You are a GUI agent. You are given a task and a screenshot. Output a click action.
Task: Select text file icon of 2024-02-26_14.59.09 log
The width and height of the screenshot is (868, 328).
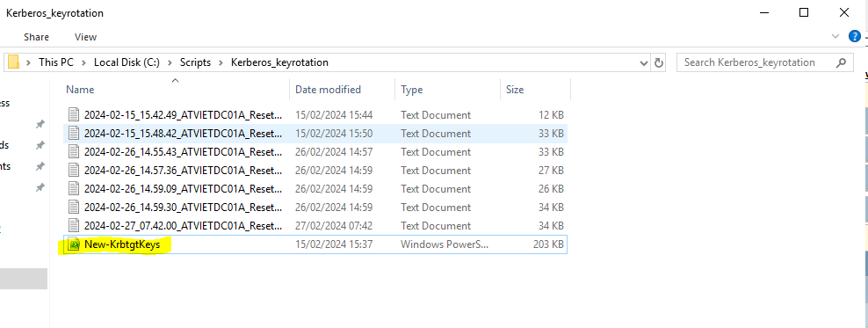(74, 189)
